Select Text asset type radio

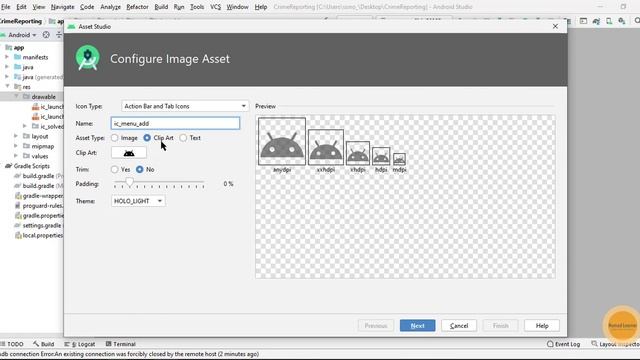[x=183, y=138]
